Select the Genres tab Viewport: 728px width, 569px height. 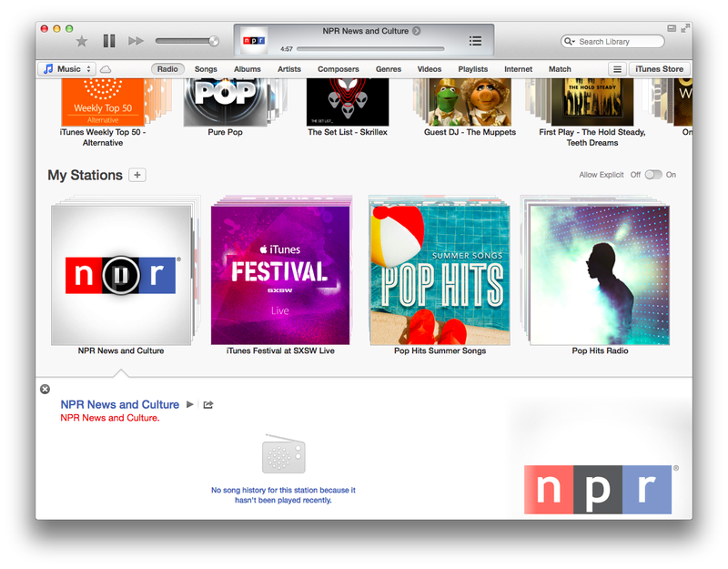[389, 69]
